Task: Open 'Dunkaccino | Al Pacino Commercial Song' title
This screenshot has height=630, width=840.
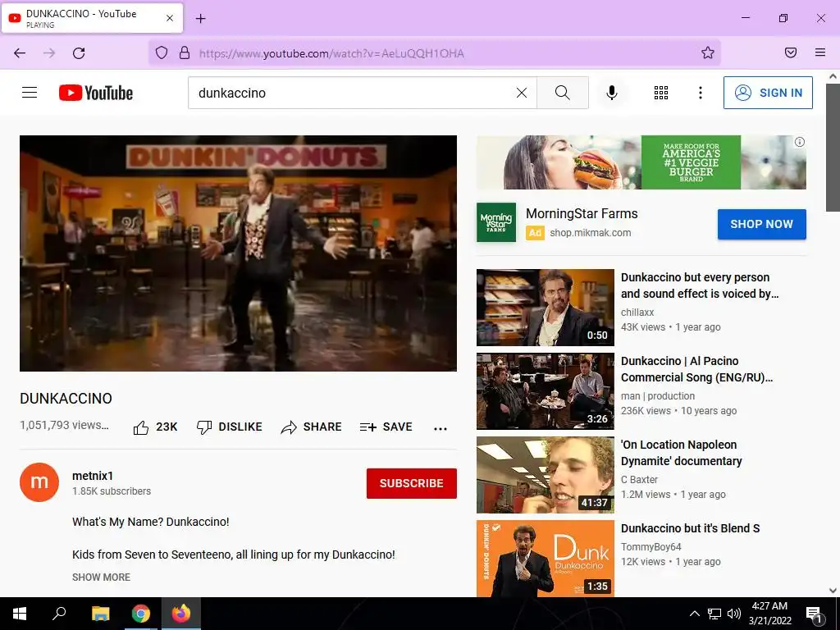Action: pos(697,369)
